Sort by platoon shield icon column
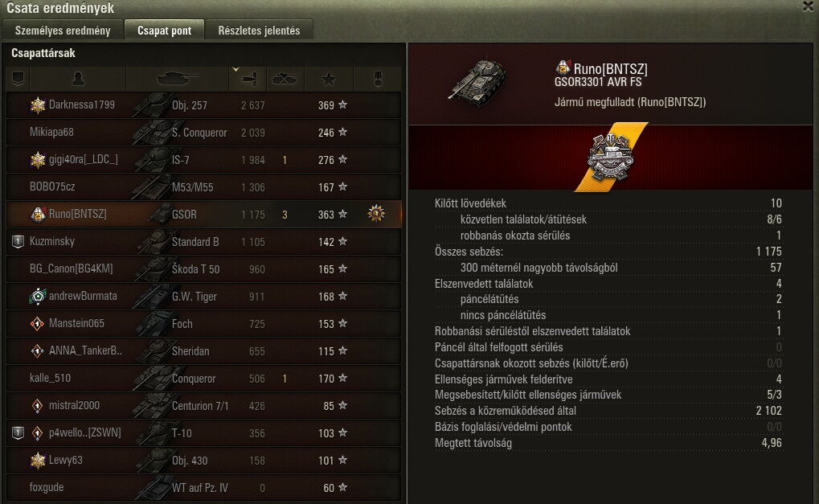The width and height of the screenshot is (819, 504). tap(18, 79)
